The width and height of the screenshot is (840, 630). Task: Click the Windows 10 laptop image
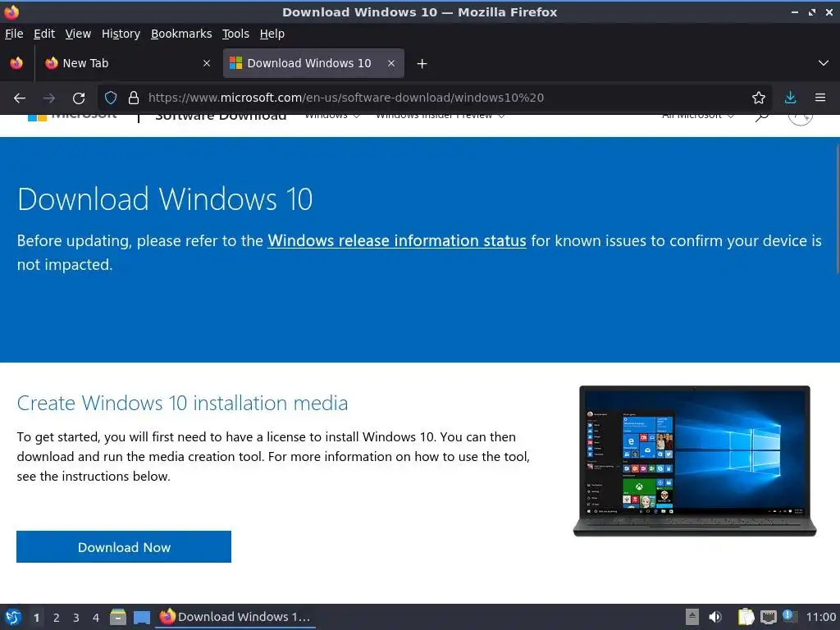tap(694, 461)
